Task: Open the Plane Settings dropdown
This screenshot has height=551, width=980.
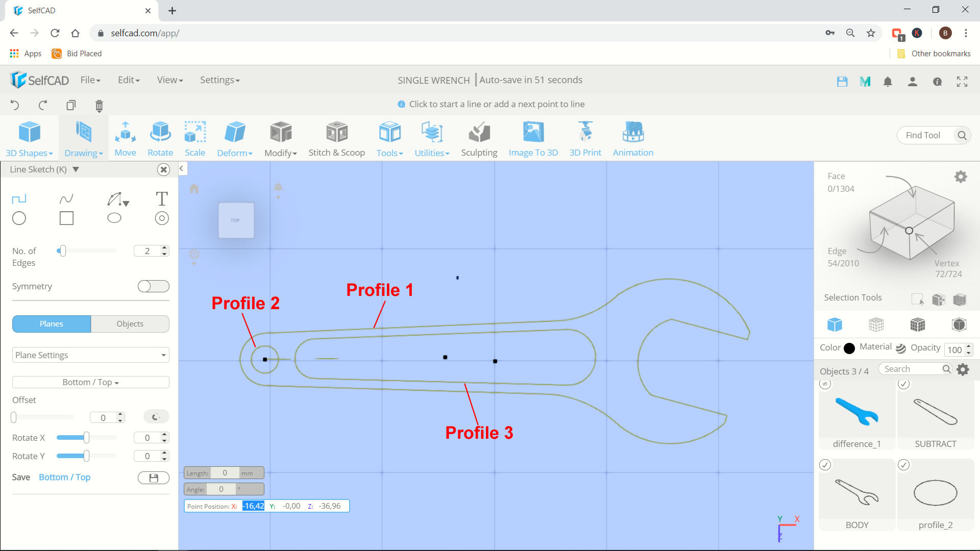Action: [x=90, y=355]
